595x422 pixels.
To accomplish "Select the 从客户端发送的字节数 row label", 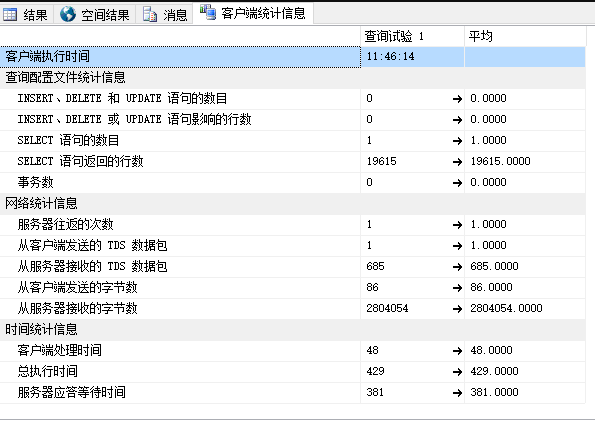I will [x=77, y=287].
